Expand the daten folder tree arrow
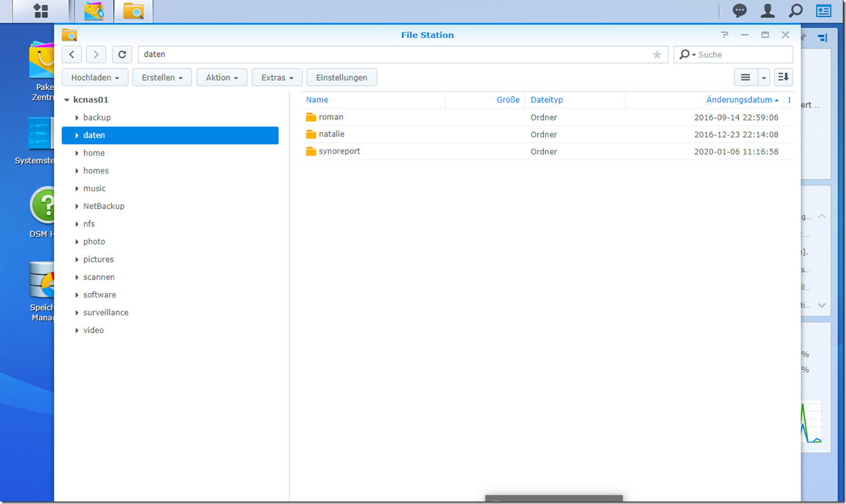 (77, 135)
